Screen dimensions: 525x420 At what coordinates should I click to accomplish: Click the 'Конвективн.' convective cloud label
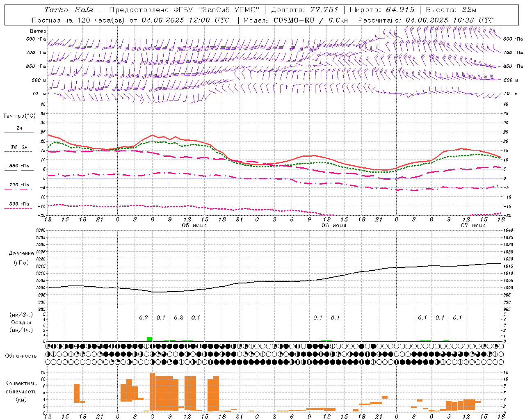pyautogui.click(x=21, y=383)
